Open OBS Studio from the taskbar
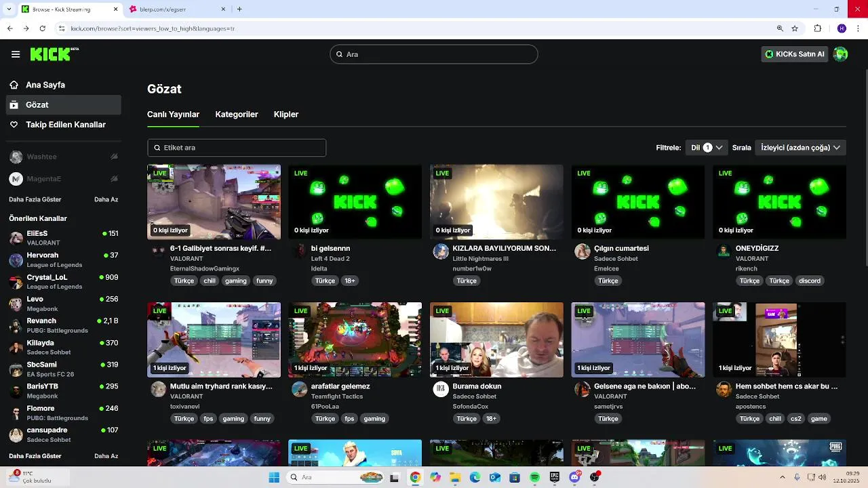 pyautogui.click(x=595, y=477)
